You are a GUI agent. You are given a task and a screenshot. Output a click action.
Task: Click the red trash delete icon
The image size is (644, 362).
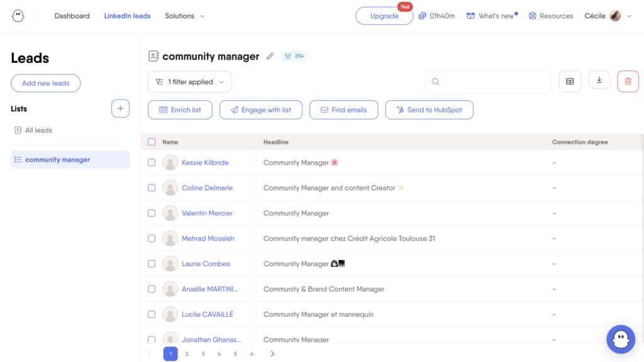tap(628, 81)
